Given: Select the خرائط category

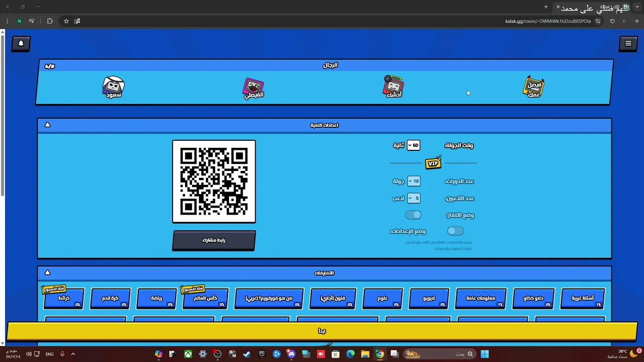Looking at the screenshot, I should pyautogui.click(x=64, y=298).
